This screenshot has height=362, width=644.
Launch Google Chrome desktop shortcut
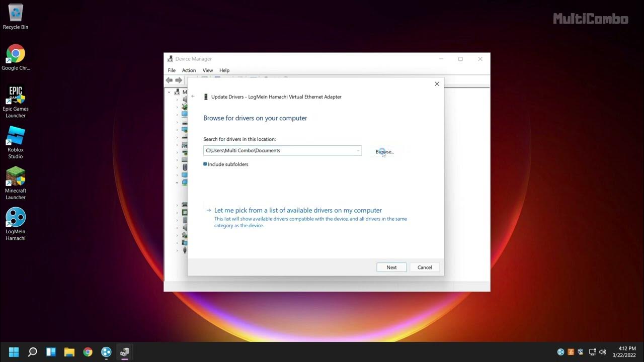point(16,57)
